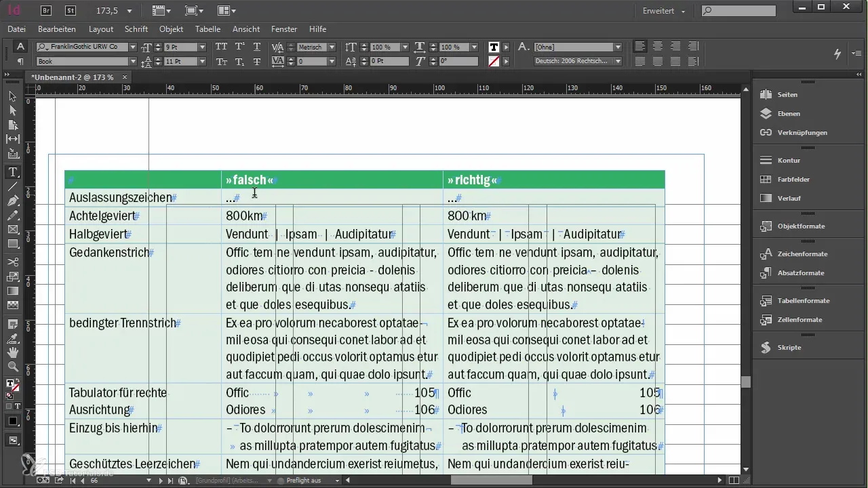Toggle Small Caps (Tt) formatting

click(x=221, y=62)
